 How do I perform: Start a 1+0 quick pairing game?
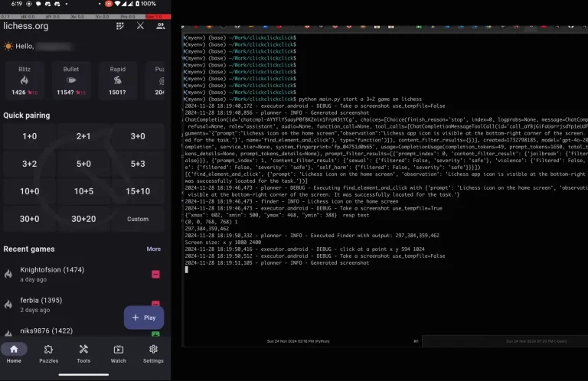(x=30, y=136)
